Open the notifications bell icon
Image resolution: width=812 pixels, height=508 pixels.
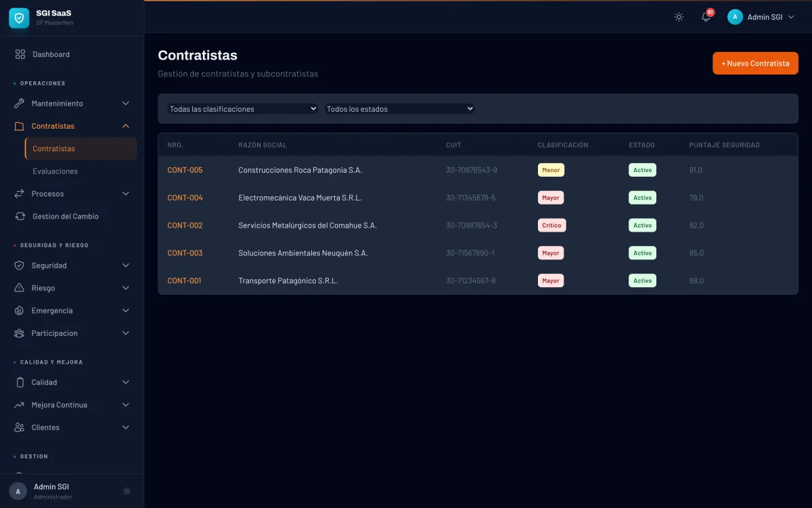[x=706, y=18]
